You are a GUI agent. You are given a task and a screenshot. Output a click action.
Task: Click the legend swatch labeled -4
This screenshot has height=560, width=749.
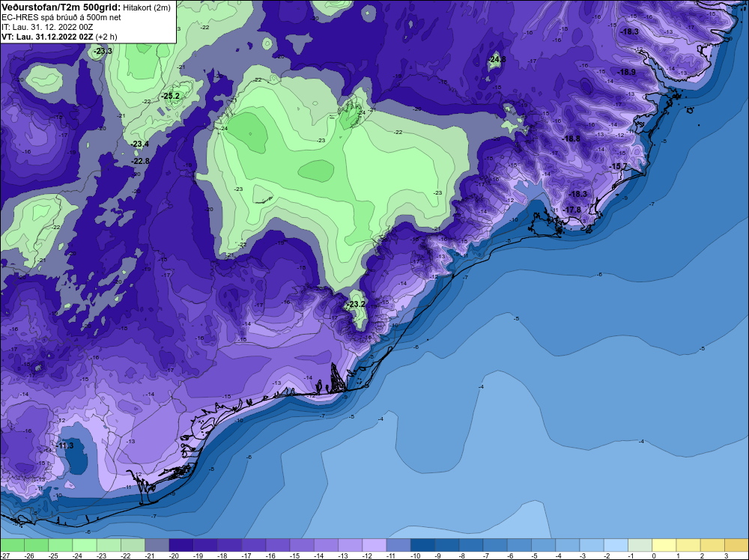[568, 545]
